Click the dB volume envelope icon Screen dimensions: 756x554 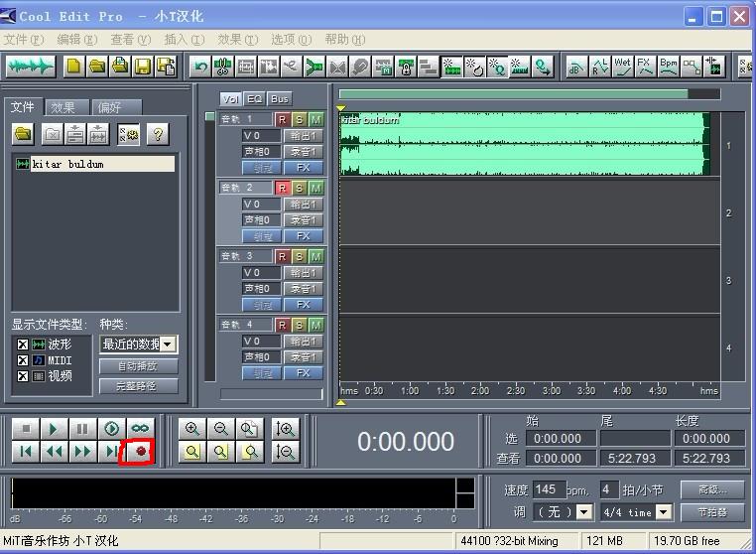click(576, 67)
